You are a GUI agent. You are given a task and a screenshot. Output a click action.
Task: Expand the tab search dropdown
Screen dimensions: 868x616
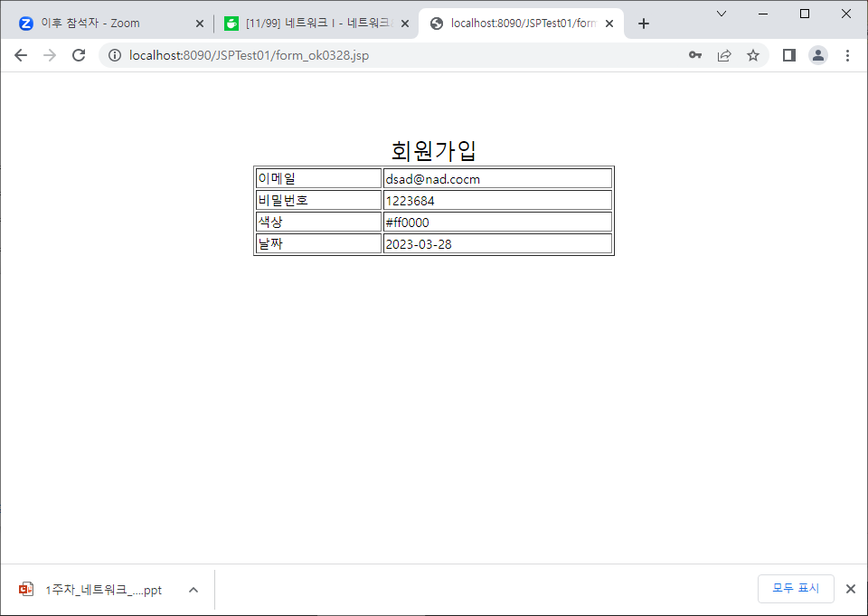(x=722, y=14)
